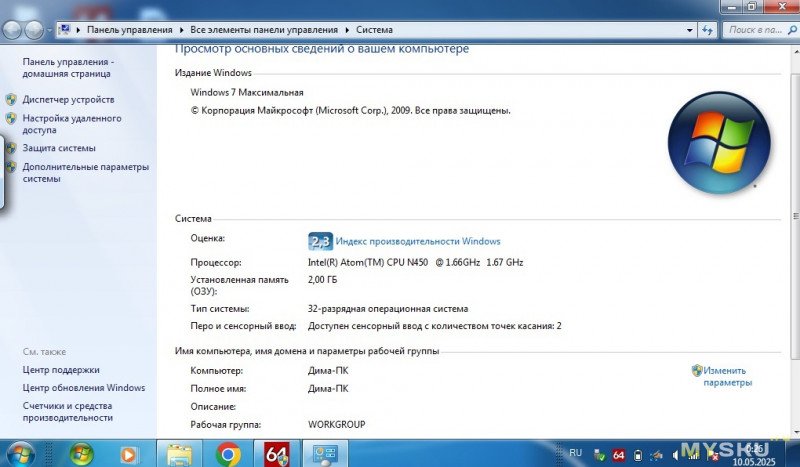The image size is (800, 467).
Task: Select the touch input availability text
Action: pos(435,326)
